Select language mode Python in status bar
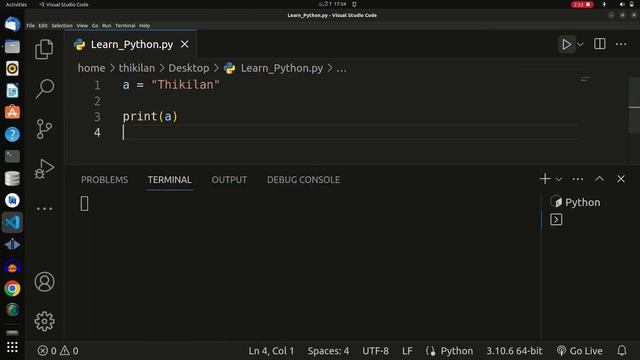Image resolution: width=640 pixels, height=360 pixels. coord(457,351)
